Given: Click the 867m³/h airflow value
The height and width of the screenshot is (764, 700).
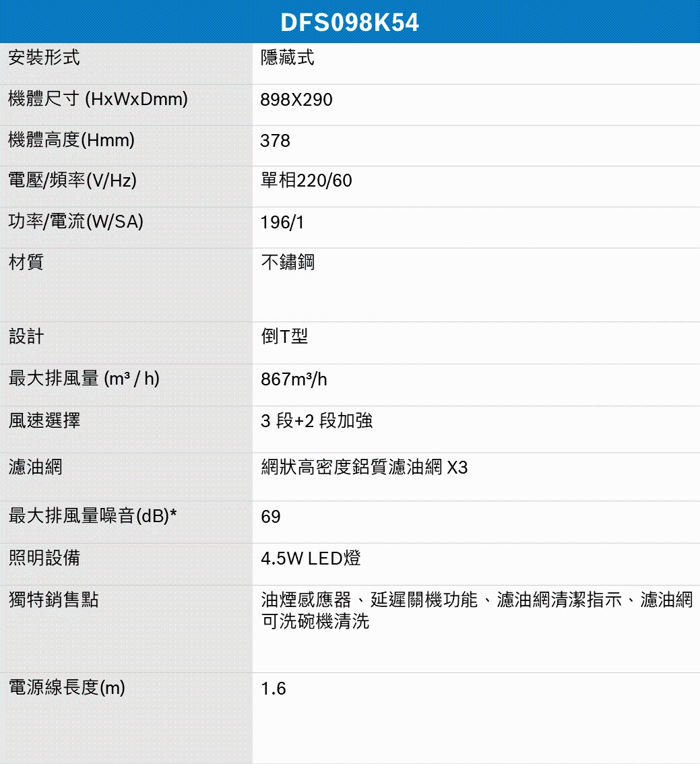Looking at the screenshot, I should 294,379.
